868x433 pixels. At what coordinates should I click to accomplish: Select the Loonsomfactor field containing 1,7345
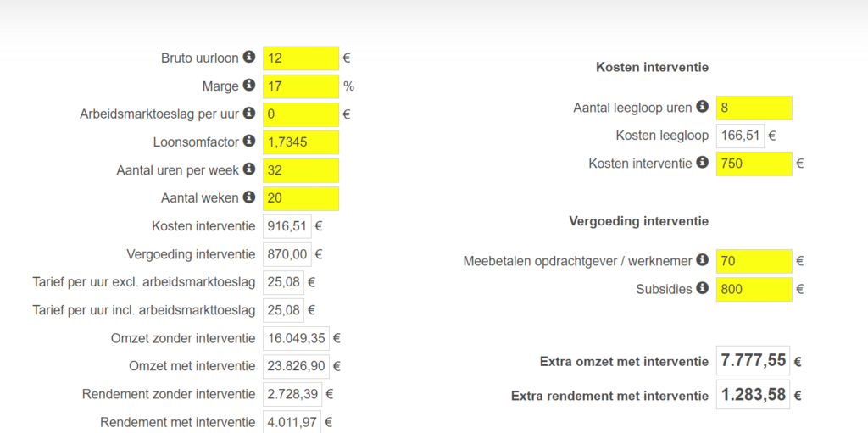[x=301, y=142]
